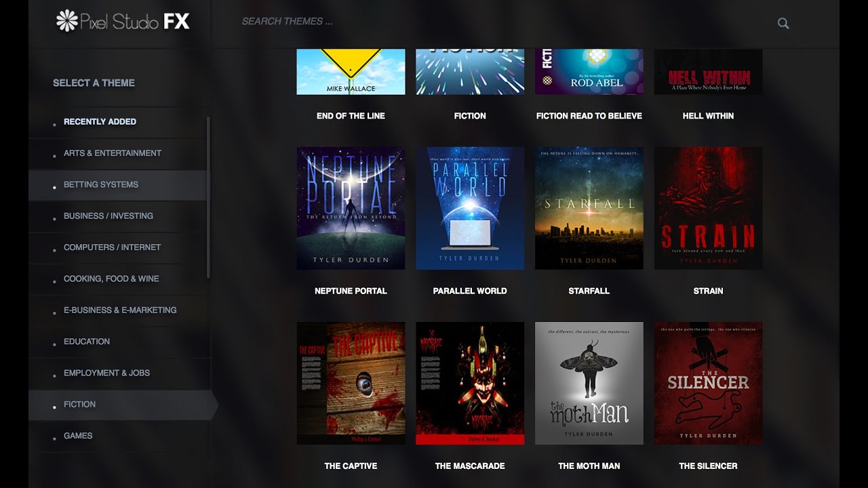Image resolution: width=868 pixels, height=488 pixels.
Task: Select the Fiction Read to Believe cover
Action: point(589,72)
